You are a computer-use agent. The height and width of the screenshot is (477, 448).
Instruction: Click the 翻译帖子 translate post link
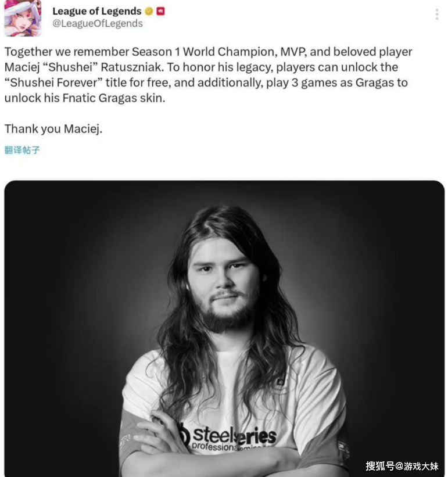22,150
